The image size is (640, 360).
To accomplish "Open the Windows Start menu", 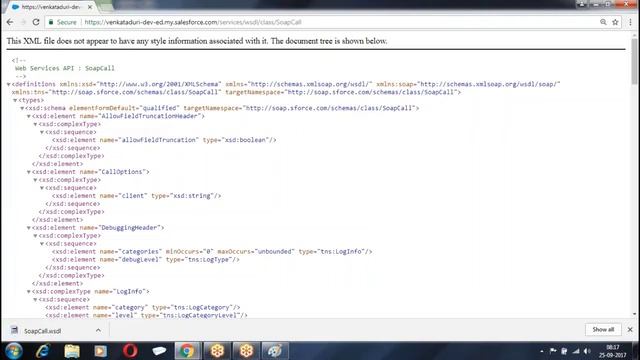I will point(14,351).
